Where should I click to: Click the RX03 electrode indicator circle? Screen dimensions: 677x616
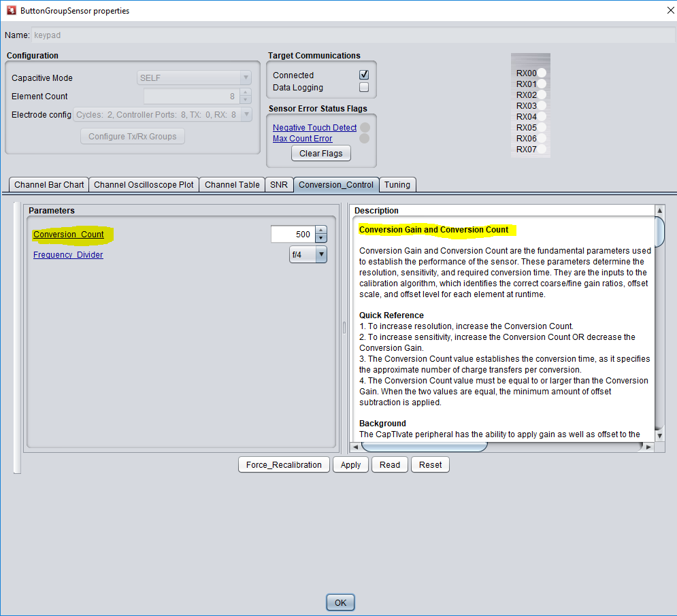click(542, 105)
